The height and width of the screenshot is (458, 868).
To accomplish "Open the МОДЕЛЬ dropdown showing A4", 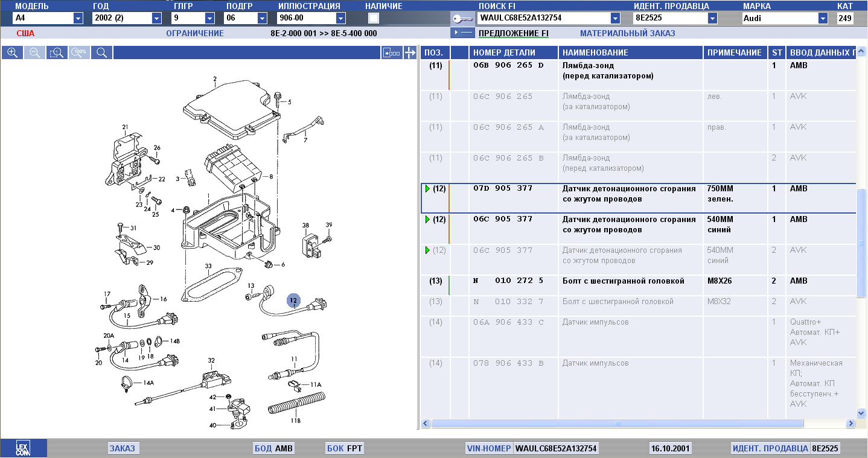I will [x=77, y=18].
